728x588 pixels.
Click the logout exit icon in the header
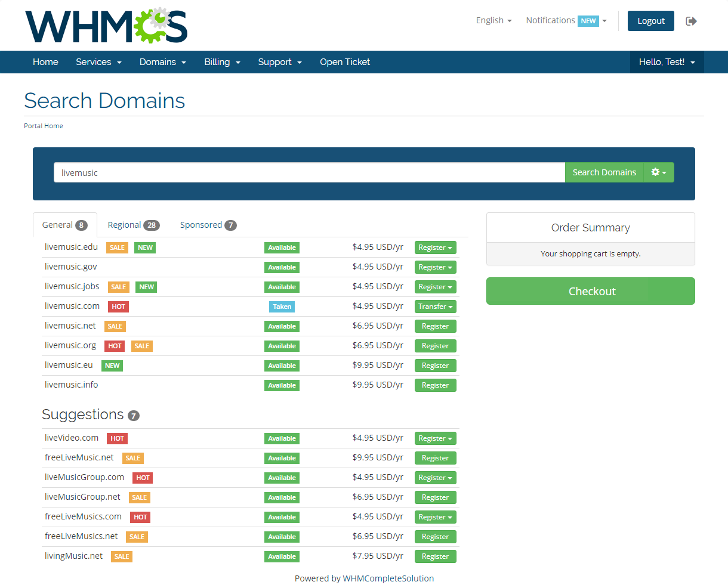tap(691, 20)
